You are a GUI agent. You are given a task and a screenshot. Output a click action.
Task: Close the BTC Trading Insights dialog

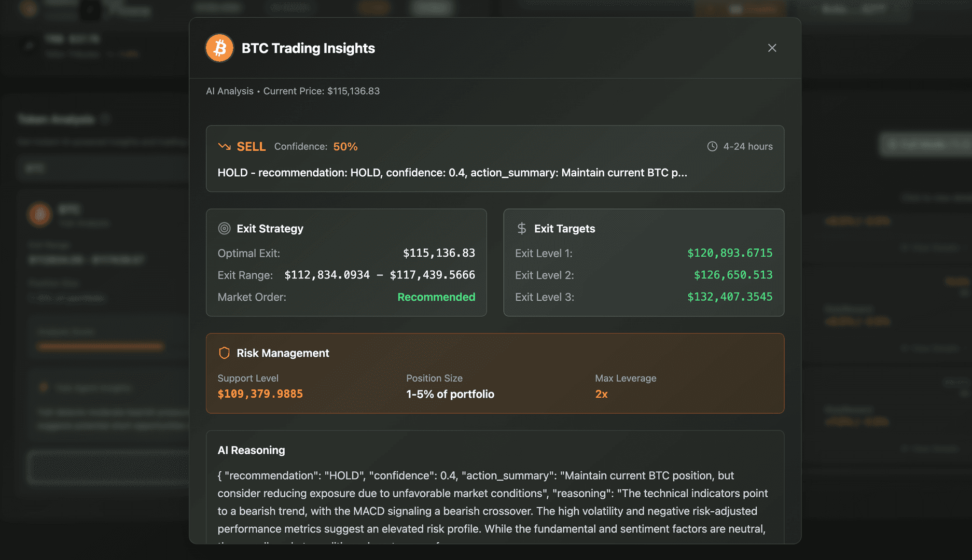click(x=772, y=48)
